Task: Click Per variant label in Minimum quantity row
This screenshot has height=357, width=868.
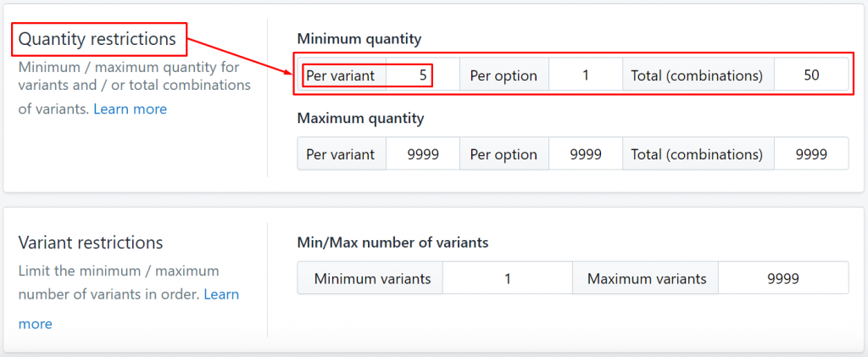Action: pos(341,75)
